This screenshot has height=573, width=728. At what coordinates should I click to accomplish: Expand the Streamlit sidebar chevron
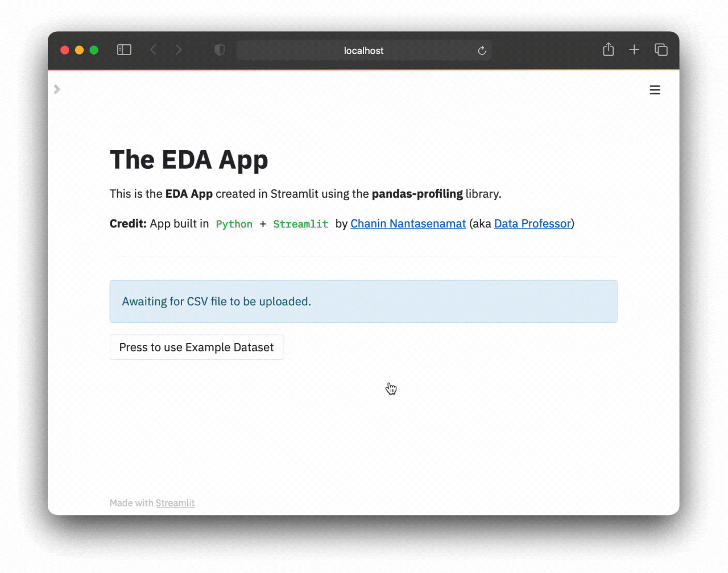pos(57,89)
